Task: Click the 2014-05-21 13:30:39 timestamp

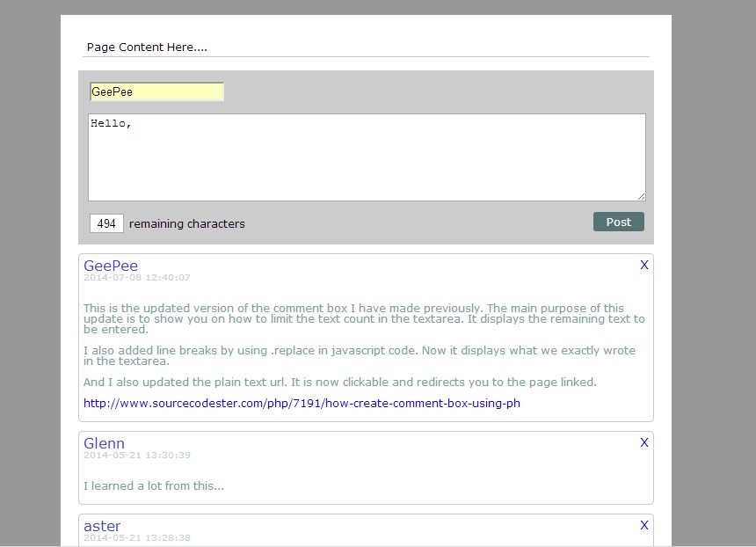Action: pos(137,456)
